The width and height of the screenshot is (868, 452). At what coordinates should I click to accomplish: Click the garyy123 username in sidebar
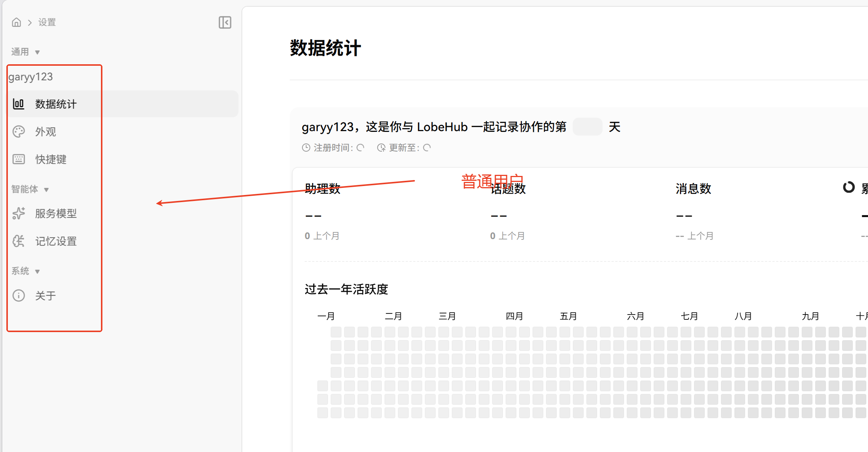[31, 77]
